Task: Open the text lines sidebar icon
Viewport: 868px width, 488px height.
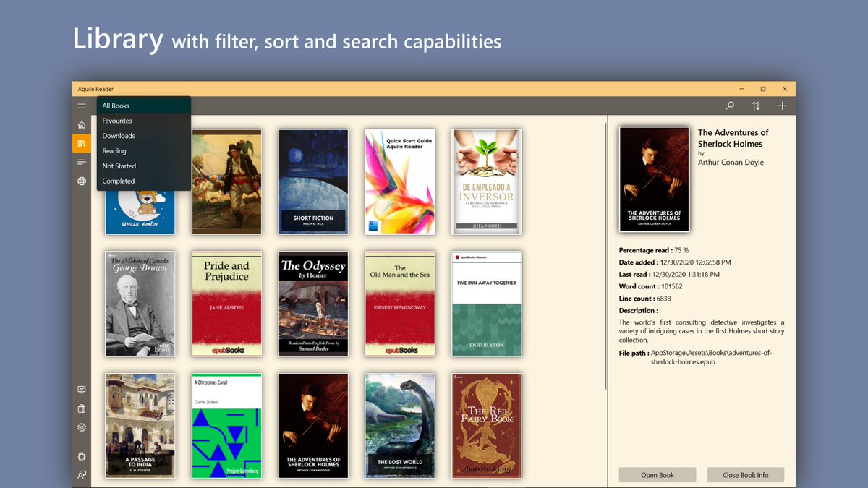Action: pyautogui.click(x=82, y=163)
